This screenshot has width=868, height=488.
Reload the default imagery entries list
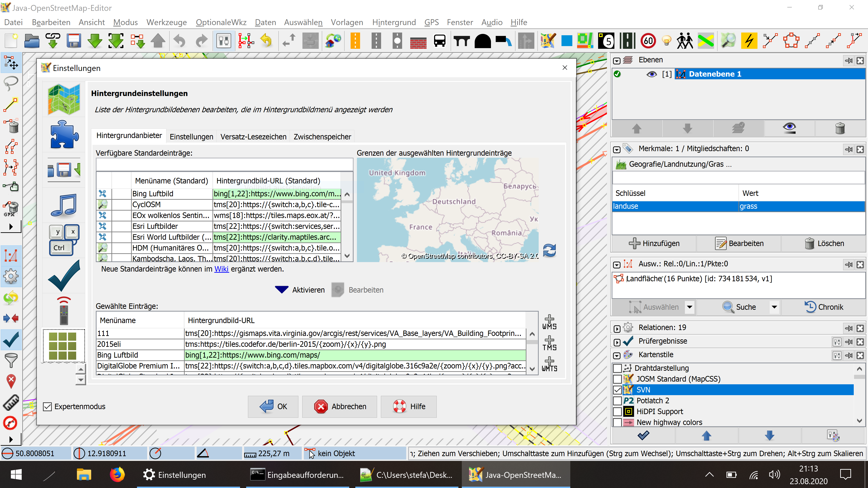coord(549,250)
